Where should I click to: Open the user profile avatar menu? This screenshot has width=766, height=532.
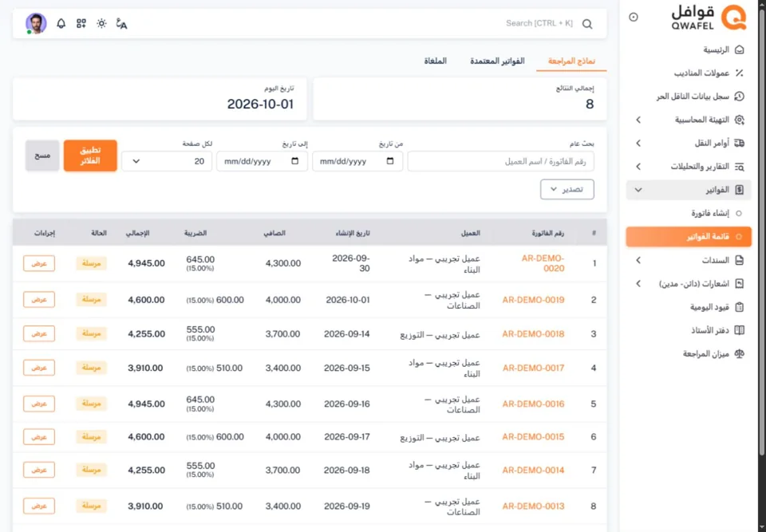pos(36,23)
